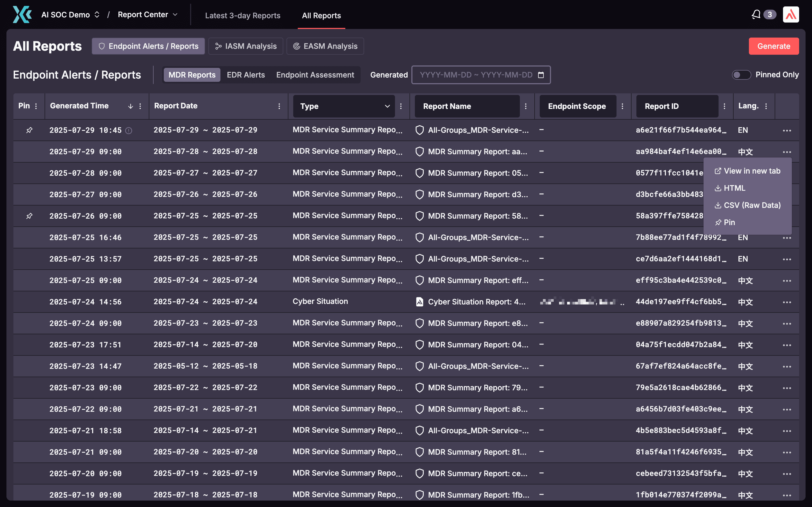Open the Report Date column options menu
Image resolution: width=812 pixels, height=507 pixels.
[280, 106]
